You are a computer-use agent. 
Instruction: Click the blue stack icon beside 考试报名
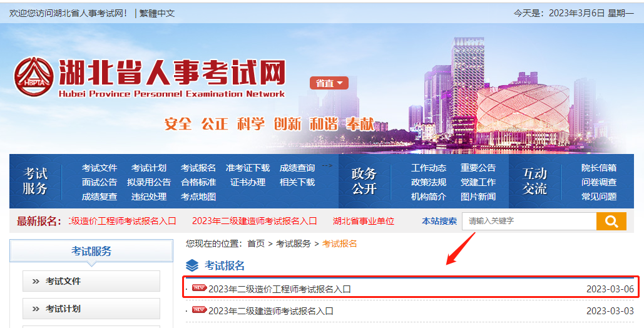point(192,265)
